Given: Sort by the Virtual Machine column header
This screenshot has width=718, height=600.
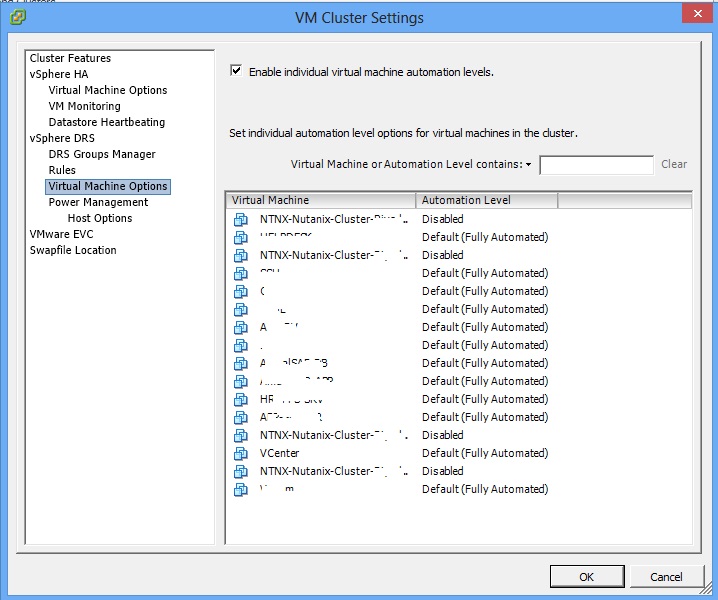Looking at the screenshot, I should coord(320,200).
